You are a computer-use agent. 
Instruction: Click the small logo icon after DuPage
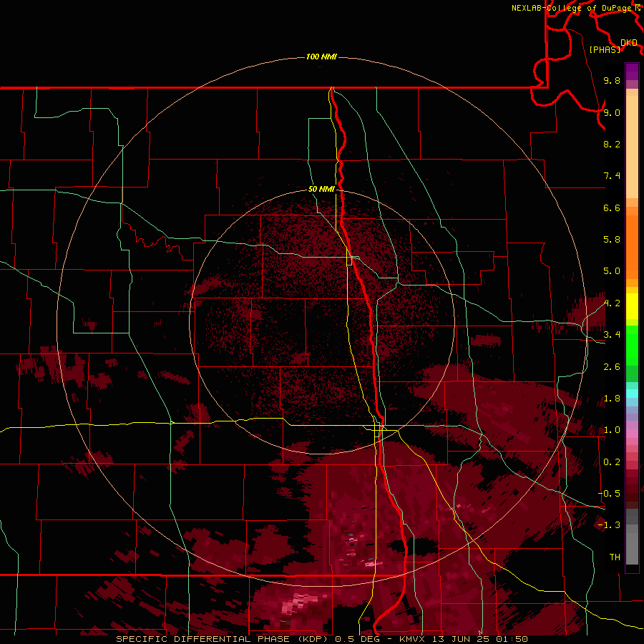click(x=638, y=8)
